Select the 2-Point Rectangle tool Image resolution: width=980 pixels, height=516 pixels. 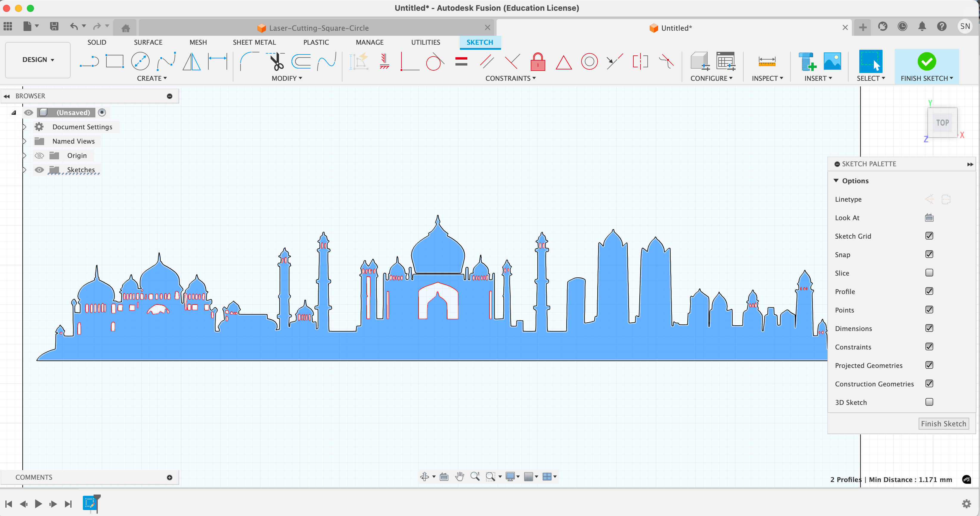pos(114,61)
